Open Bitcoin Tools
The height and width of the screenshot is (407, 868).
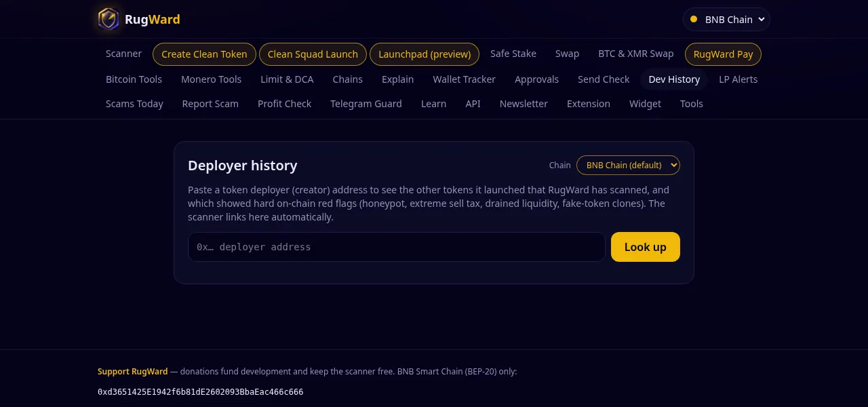(x=134, y=79)
